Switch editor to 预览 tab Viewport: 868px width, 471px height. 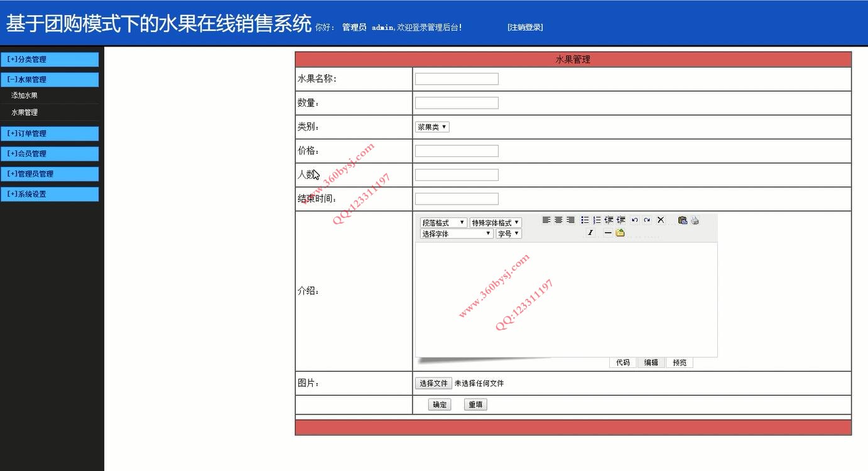pos(680,362)
